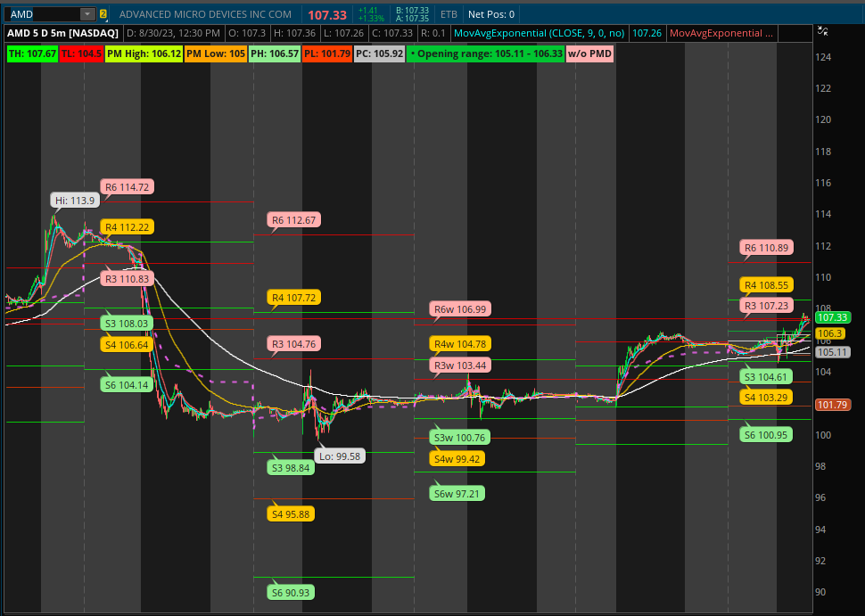
Task: Click the R4 107.72 pivot bubble
Action: (x=293, y=298)
